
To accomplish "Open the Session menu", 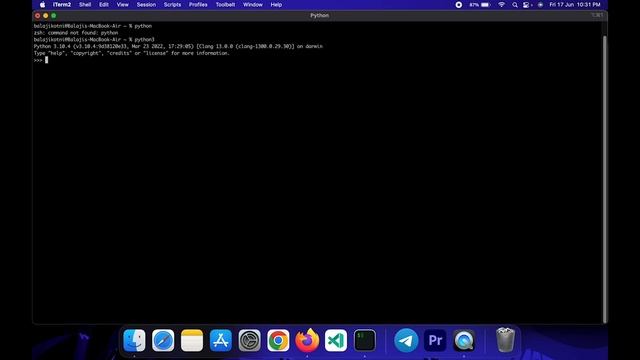I will pos(146,5).
